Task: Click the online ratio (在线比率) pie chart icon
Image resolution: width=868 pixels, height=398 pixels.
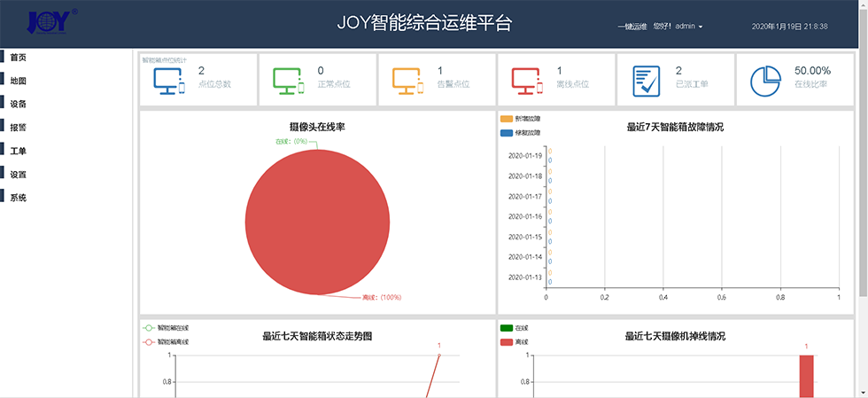Action: pyautogui.click(x=764, y=81)
